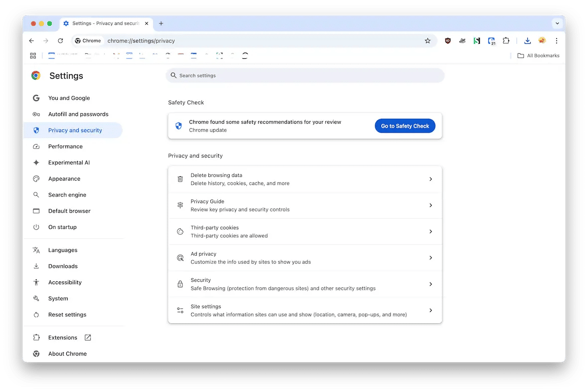Open the tab search dropdown arrow
Screen dimensions: 588x392
click(557, 23)
